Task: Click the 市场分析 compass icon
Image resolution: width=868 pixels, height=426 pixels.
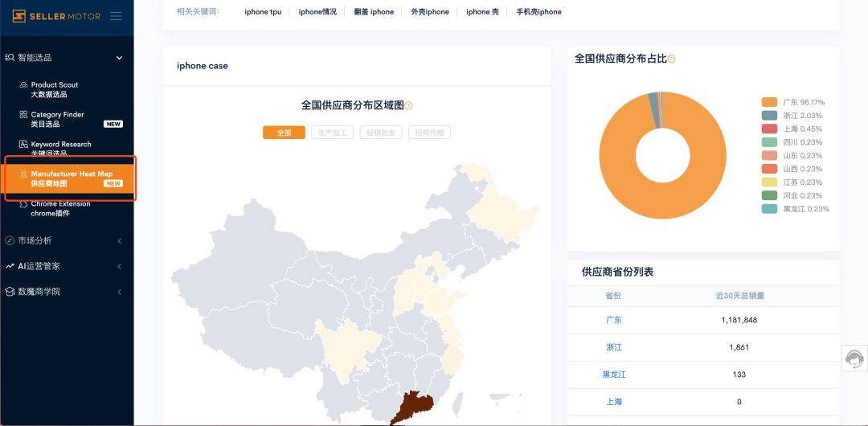Action: coord(10,240)
